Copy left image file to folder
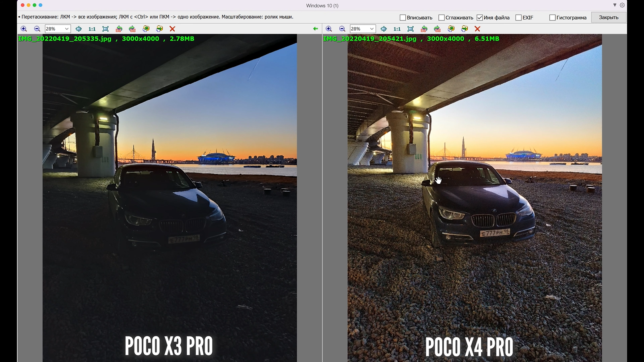 pos(146,29)
